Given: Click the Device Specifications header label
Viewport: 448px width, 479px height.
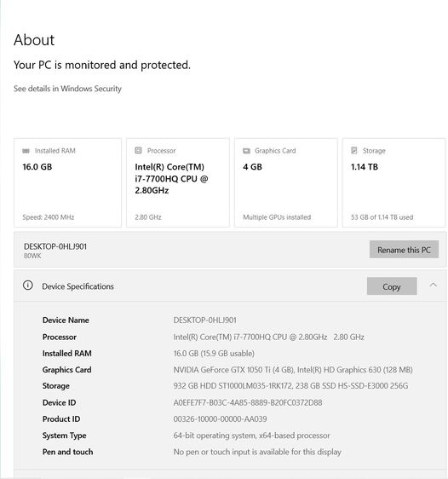Looking at the screenshot, I should (78, 286).
